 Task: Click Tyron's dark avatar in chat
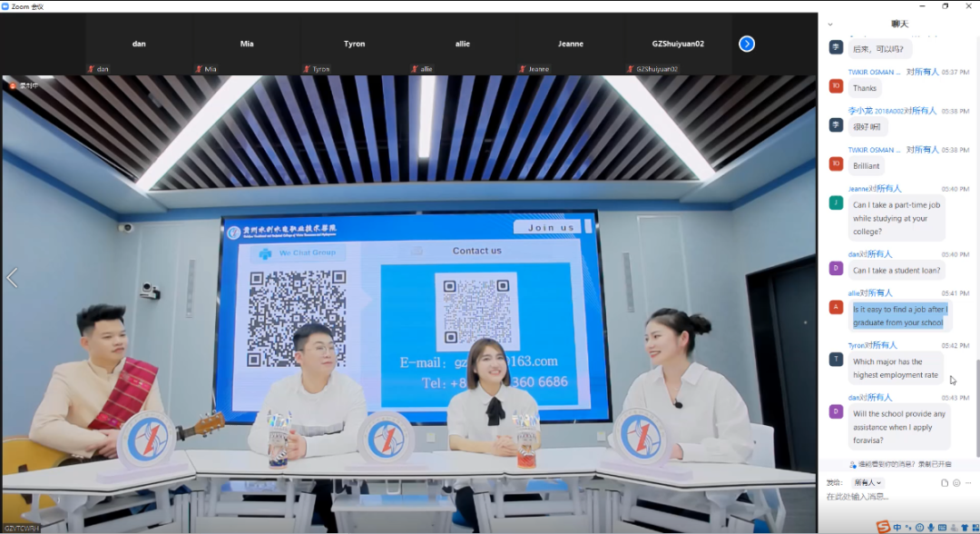[x=836, y=359]
